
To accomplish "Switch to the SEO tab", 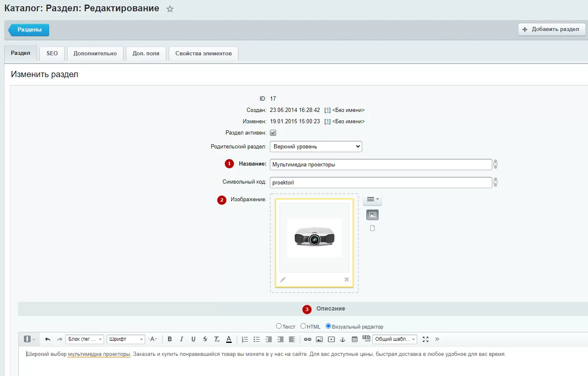I will coord(52,53).
